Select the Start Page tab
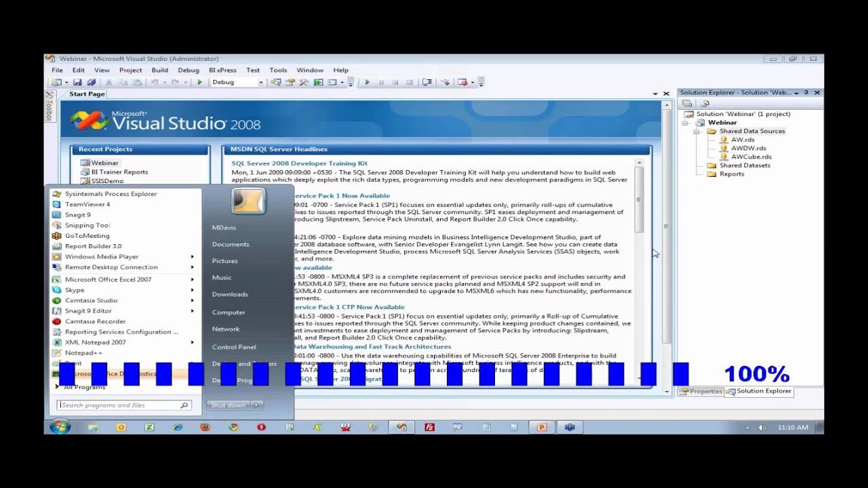Viewport: 868px width, 488px height. (x=87, y=94)
